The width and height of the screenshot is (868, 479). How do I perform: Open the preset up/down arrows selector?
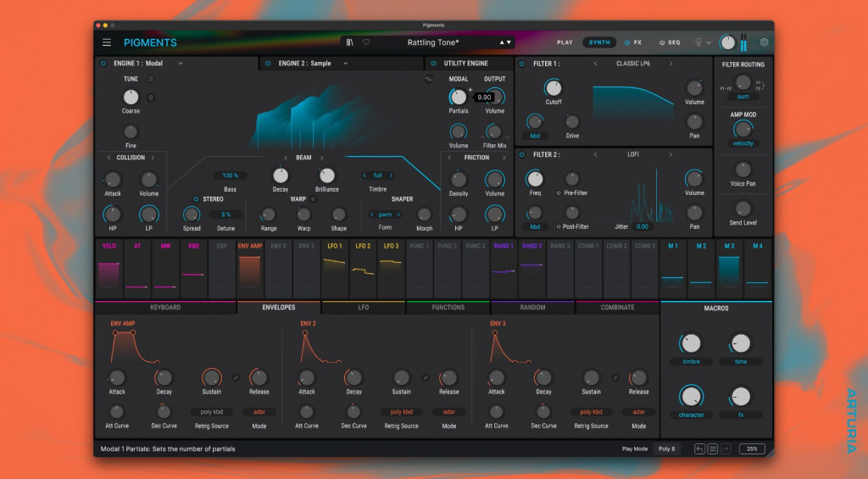[x=505, y=42]
